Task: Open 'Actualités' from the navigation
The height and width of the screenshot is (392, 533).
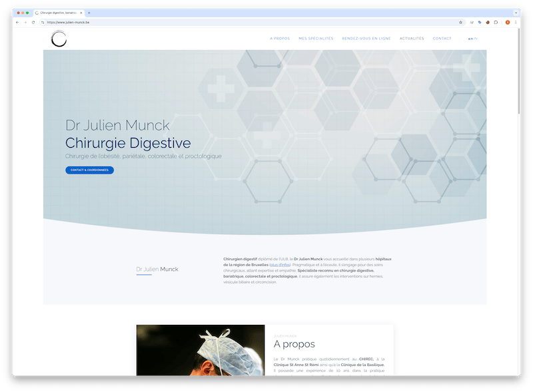Action: click(412, 39)
